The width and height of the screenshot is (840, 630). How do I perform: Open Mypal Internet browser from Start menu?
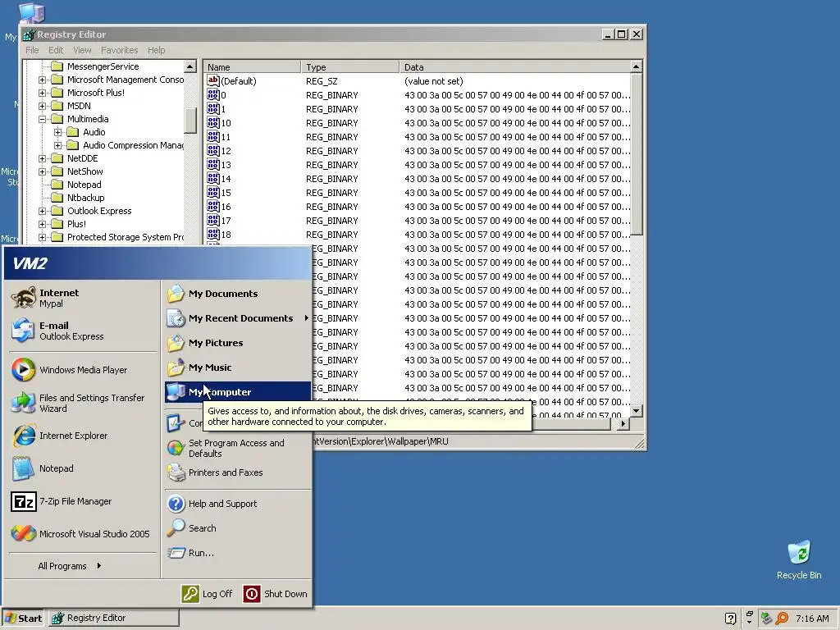pyautogui.click(x=83, y=298)
